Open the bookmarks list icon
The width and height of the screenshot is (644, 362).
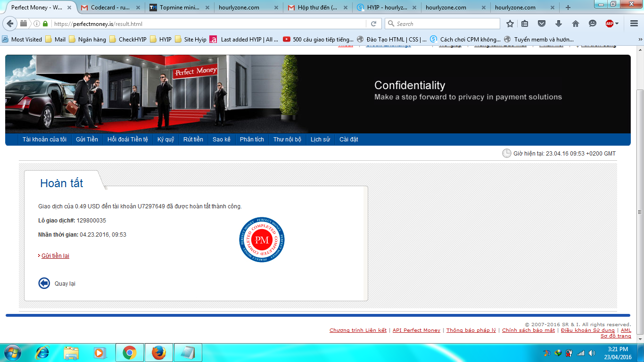click(x=525, y=24)
